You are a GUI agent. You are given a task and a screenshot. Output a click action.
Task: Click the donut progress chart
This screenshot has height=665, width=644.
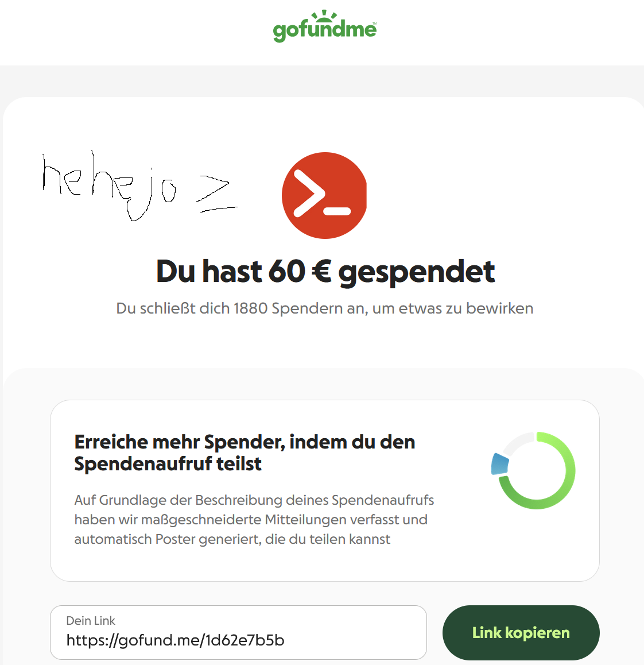[x=533, y=470]
